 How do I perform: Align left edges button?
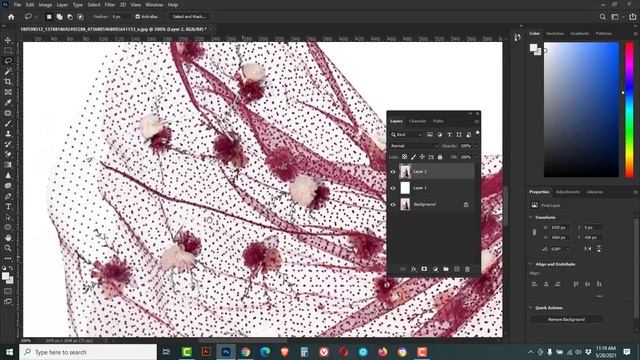tap(535, 284)
